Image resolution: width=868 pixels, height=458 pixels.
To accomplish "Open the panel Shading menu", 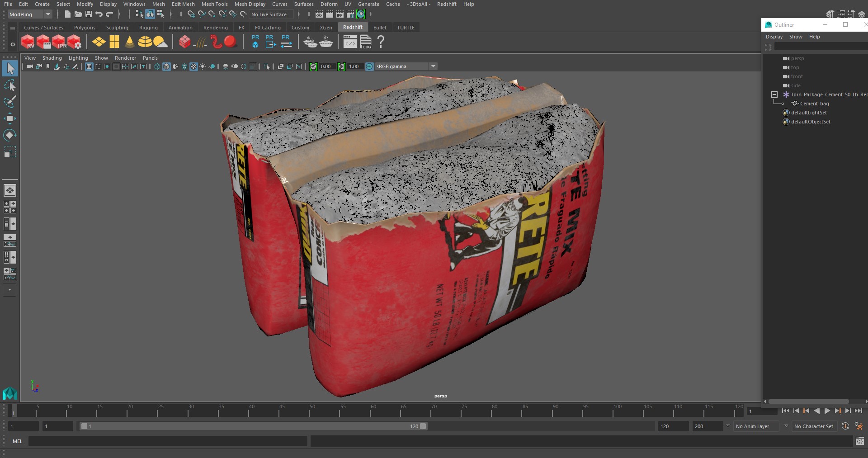I will point(52,58).
